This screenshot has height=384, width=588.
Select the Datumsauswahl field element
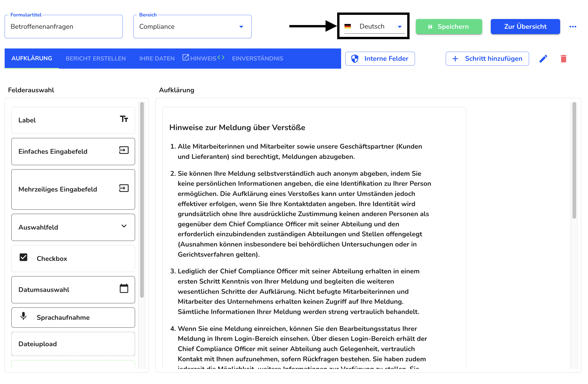point(73,290)
